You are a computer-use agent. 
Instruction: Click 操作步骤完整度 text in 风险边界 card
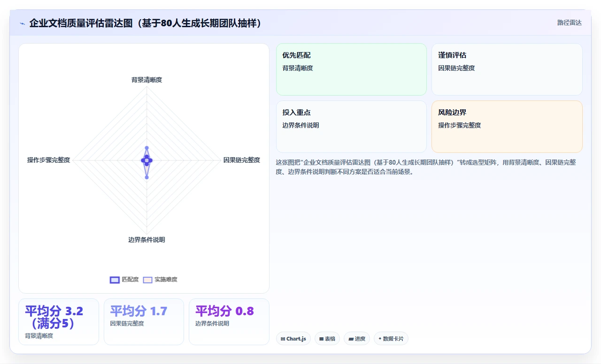(x=460, y=125)
